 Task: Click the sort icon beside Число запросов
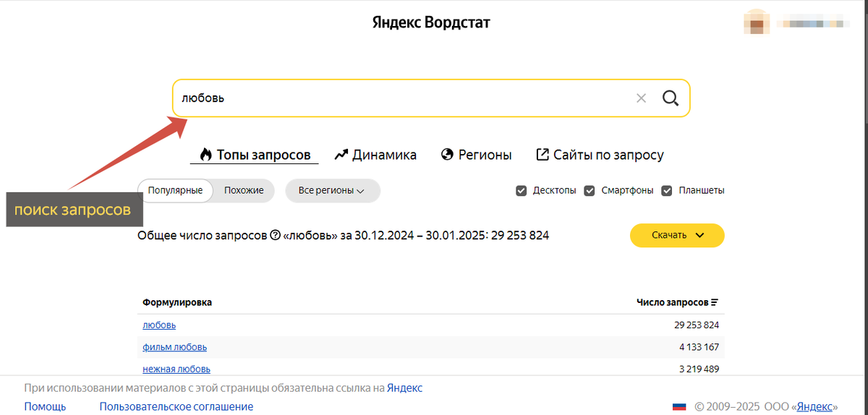point(715,302)
